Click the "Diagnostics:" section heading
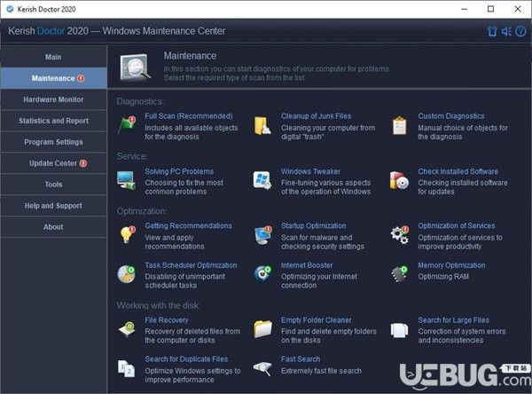Viewport: 532px width, 394px height. coord(140,101)
